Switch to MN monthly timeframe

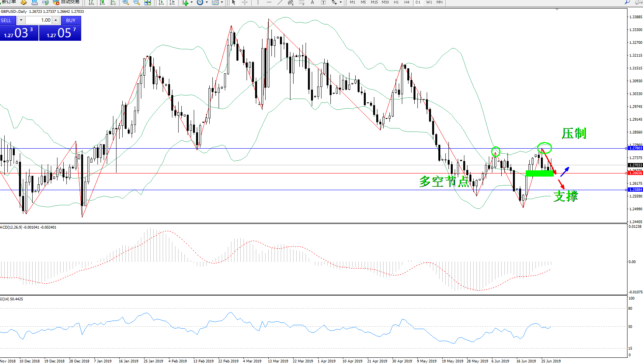pos(440,2)
